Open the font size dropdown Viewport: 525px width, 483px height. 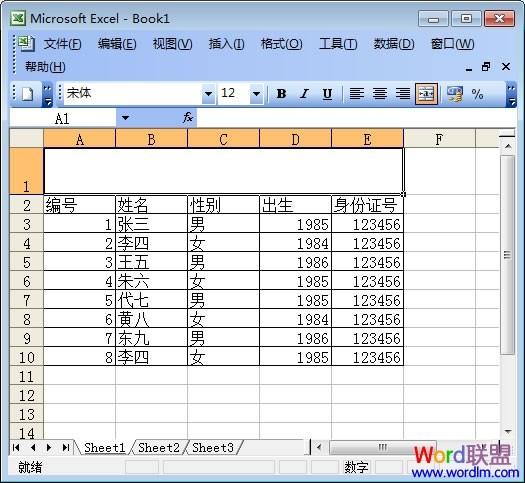pyautogui.click(x=256, y=94)
